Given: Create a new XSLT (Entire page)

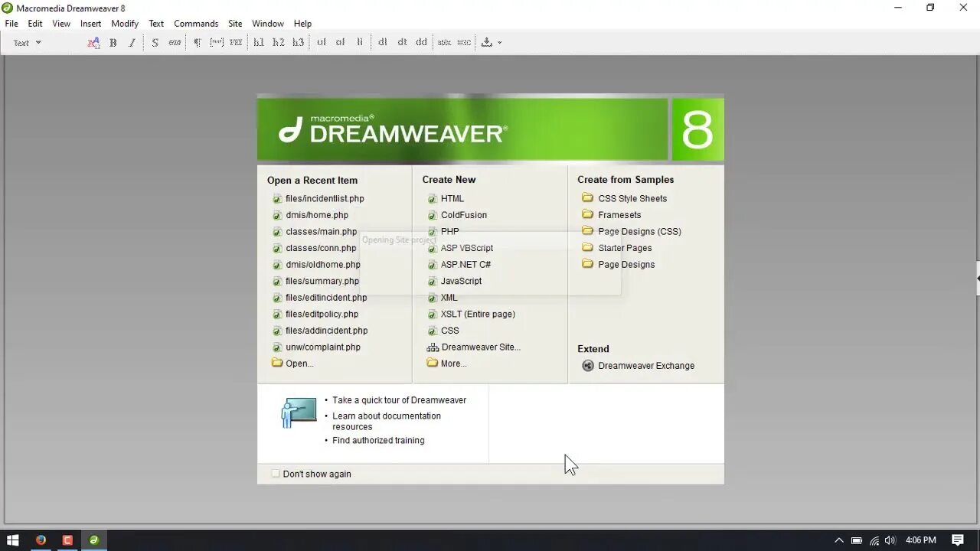Looking at the screenshot, I should (478, 315).
